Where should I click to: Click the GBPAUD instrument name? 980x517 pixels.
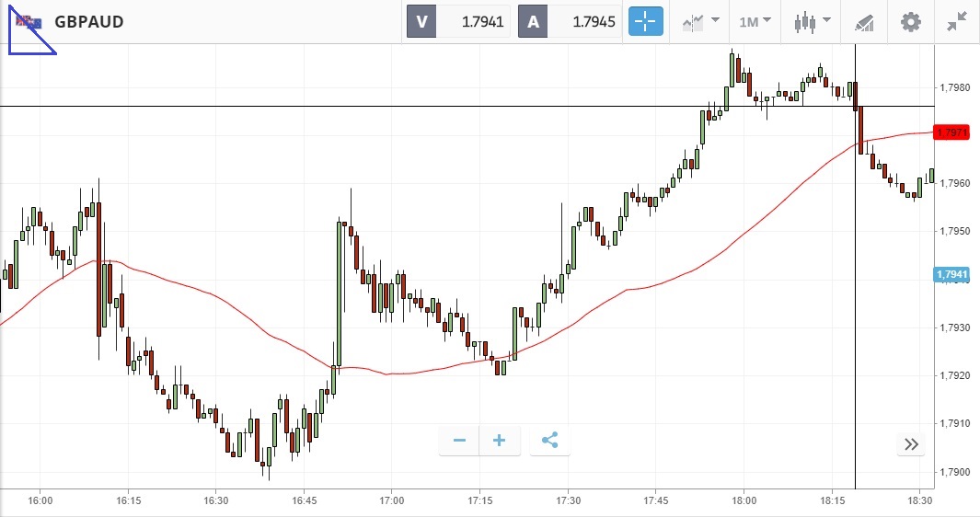89,21
